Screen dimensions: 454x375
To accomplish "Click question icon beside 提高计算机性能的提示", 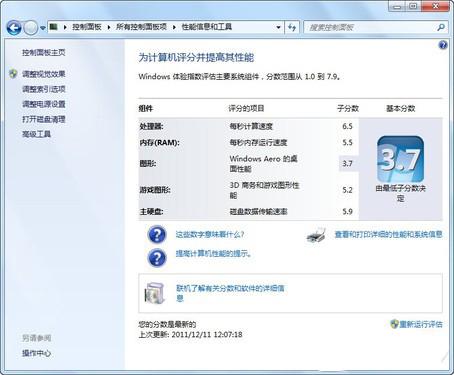I will coord(157,258).
